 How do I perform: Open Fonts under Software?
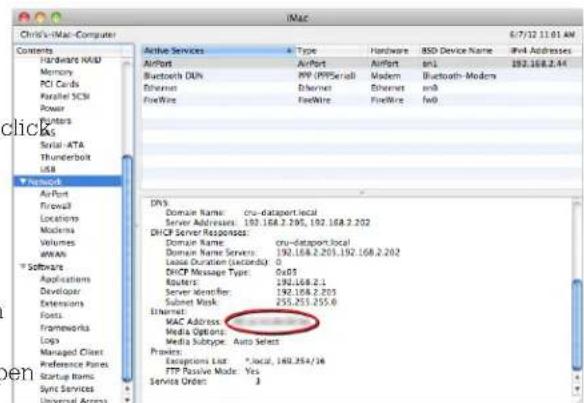(x=51, y=315)
